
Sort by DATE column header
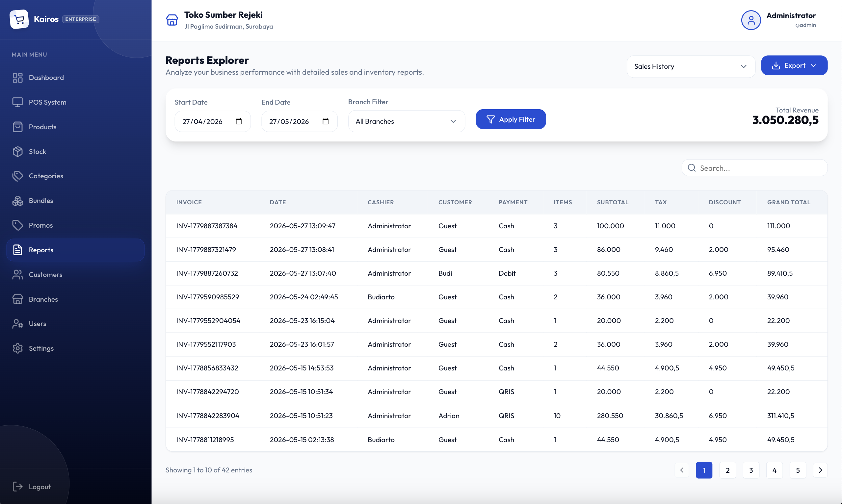click(x=277, y=202)
